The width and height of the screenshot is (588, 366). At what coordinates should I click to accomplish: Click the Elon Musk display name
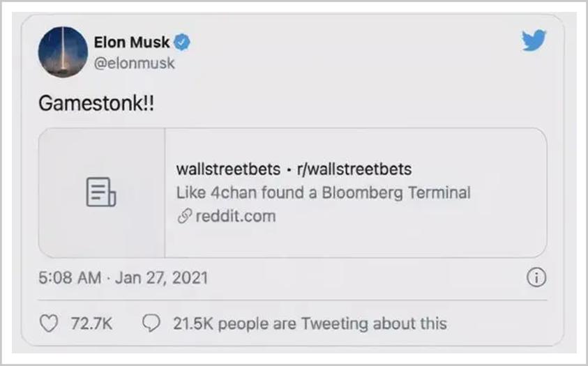point(131,43)
